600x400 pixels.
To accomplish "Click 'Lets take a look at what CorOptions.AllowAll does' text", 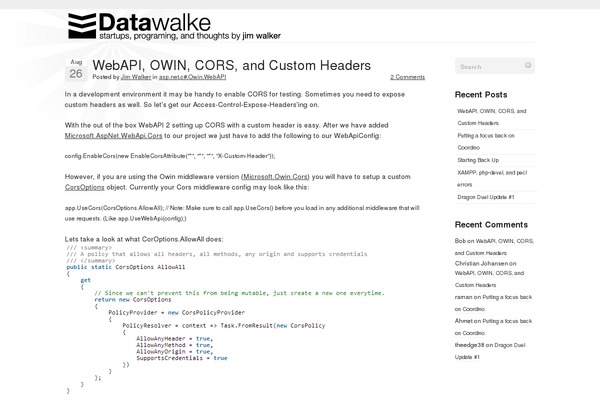I will pos(144,239).
